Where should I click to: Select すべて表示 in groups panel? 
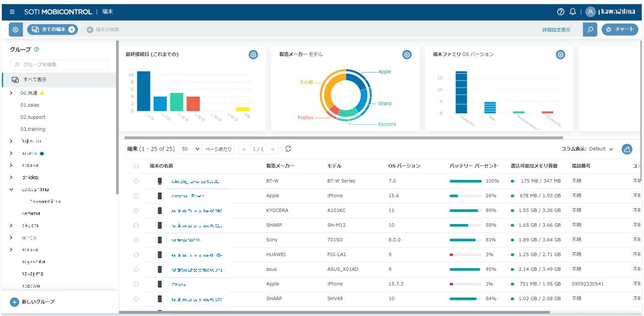coord(59,80)
